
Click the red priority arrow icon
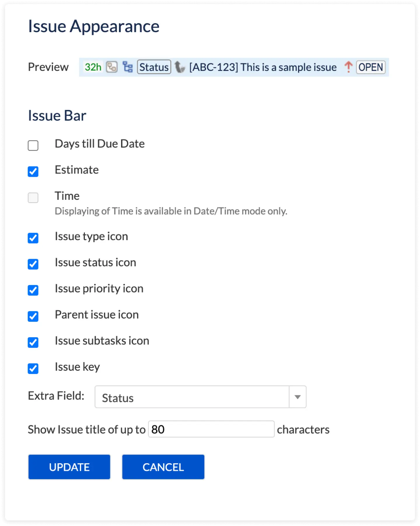click(x=348, y=67)
